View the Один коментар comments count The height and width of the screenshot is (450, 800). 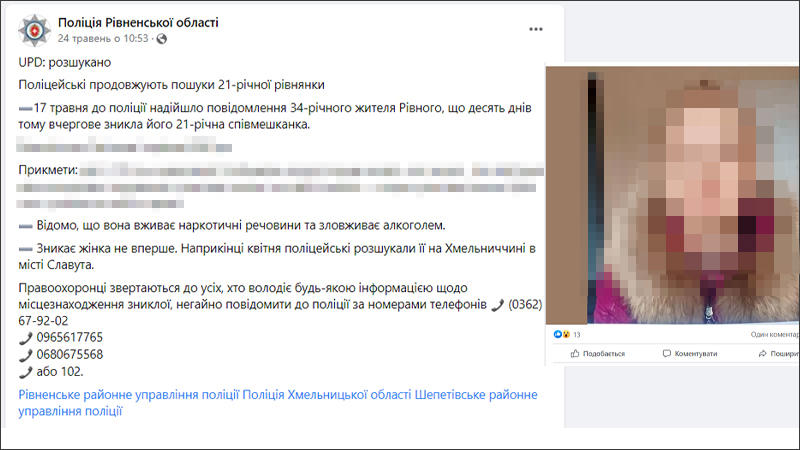tap(774, 335)
